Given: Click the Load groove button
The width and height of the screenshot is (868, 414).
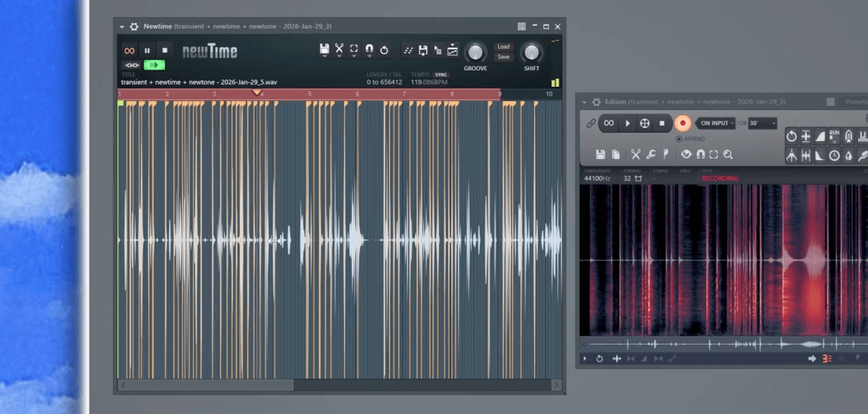Looking at the screenshot, I should coord(503,46).
